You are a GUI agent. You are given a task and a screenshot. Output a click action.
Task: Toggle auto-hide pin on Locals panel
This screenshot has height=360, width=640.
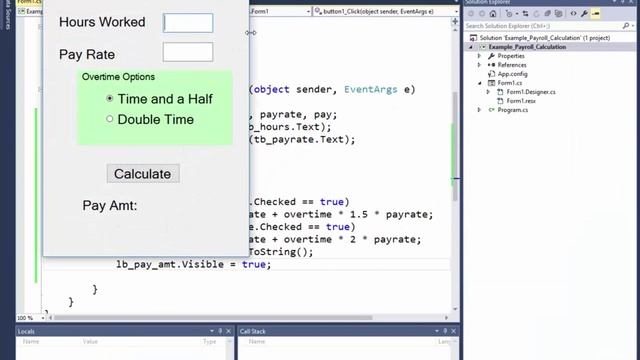[x=220, y=331]
